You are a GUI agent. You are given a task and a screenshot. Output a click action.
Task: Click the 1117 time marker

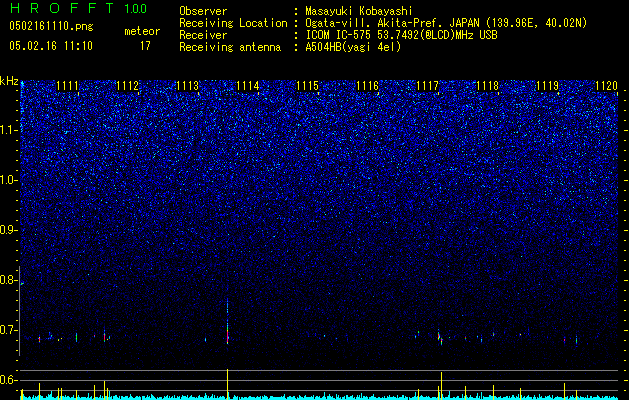click(428, 86)
